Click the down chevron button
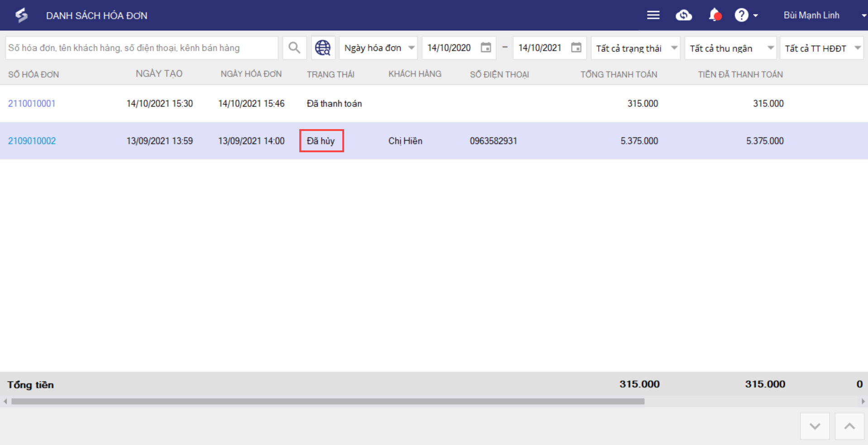Image resolution: width=868 pixels, height=445 pixels. click(815, 426)
